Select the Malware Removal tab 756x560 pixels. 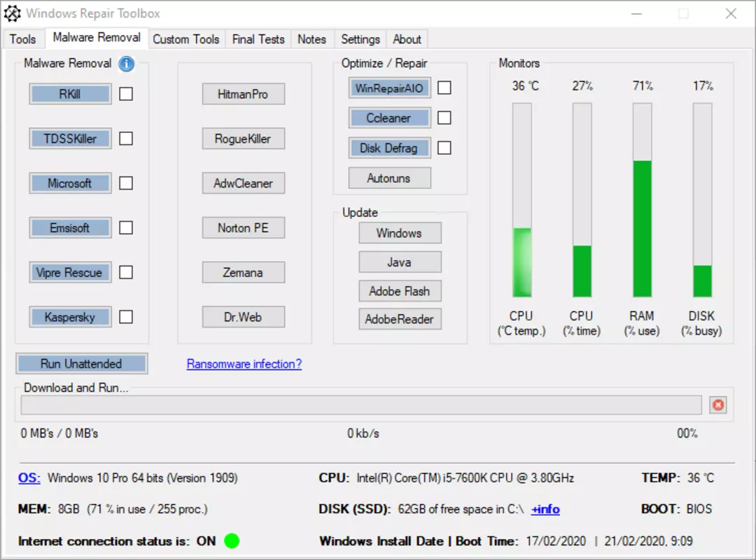[x=97, y=38]
